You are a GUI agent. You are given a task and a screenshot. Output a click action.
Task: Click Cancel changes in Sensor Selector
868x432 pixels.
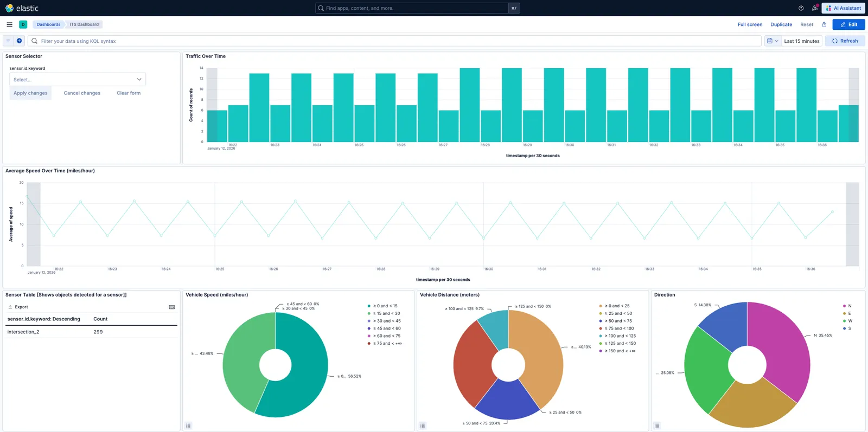coord(82,93)
